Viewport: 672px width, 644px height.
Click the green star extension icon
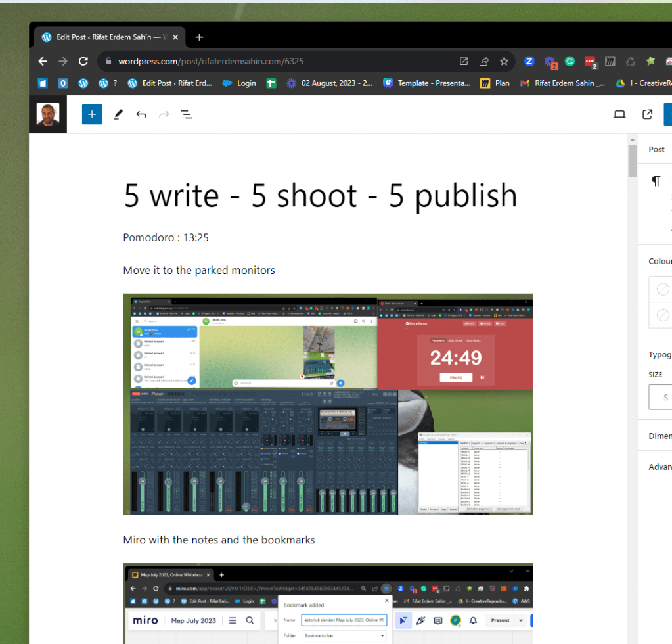[x=650, y=61]
